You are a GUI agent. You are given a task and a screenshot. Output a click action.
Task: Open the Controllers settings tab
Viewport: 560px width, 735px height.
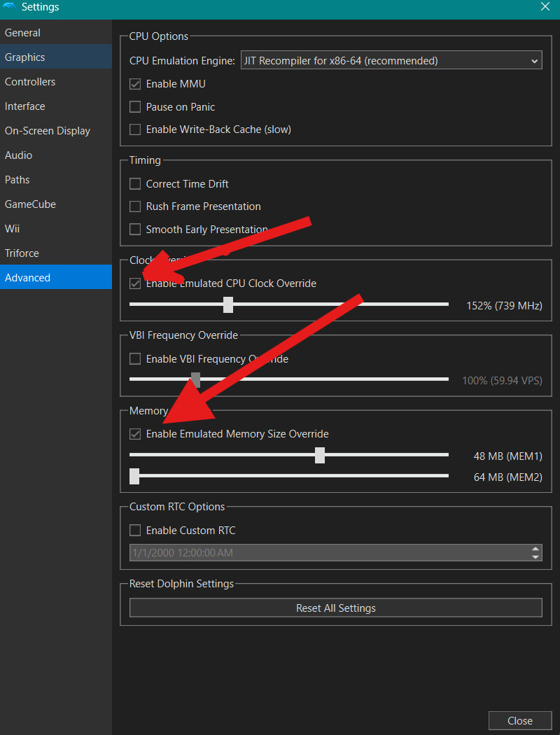[x=56, y=82]
